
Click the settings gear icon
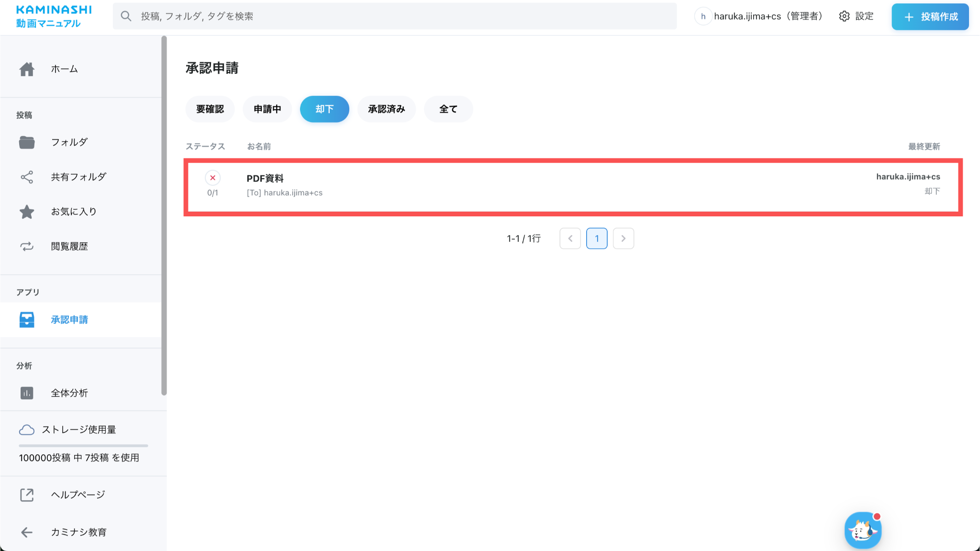845,16
